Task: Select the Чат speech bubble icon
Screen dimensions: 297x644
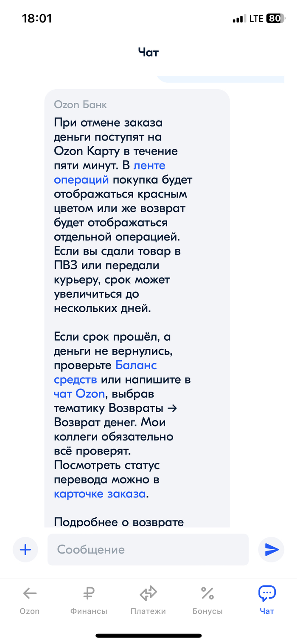Action: click(x=267, y=593)
